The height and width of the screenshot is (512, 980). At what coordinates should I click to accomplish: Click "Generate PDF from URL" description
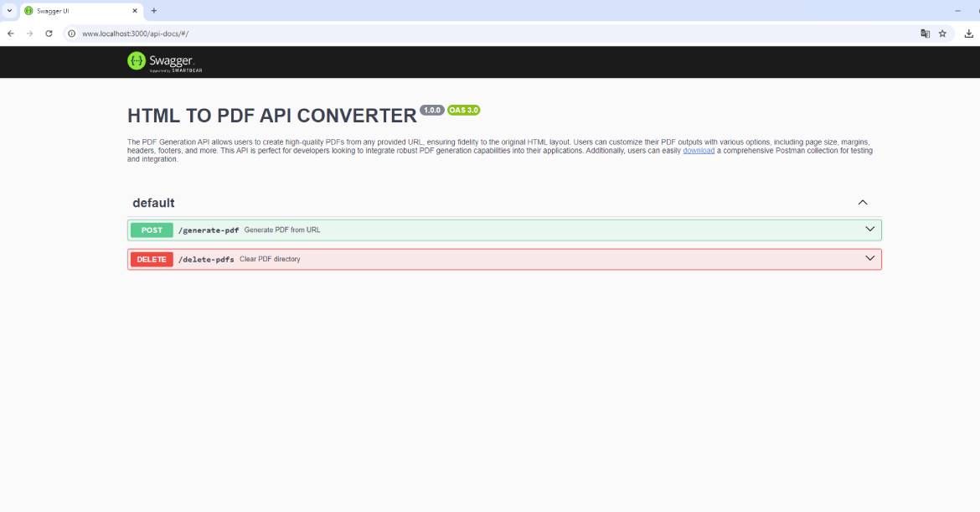click(282, 230)
